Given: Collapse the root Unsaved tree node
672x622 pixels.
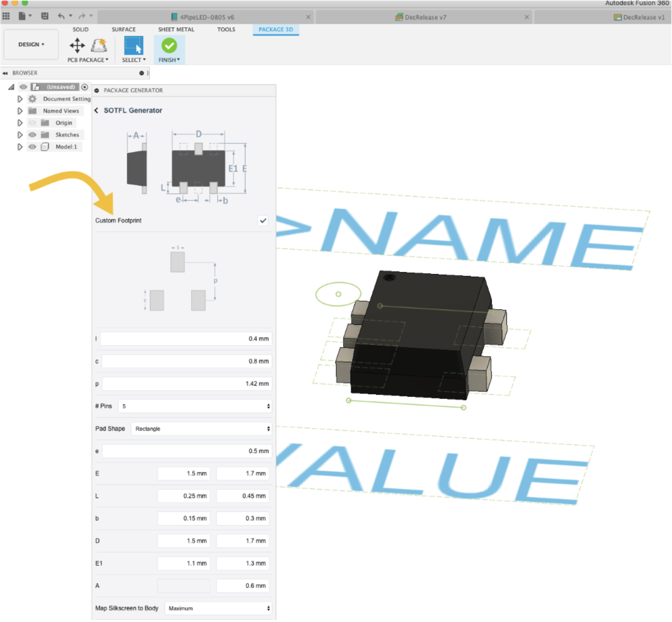Looking at the screenshot, I should pyautogui.click(x=11, y=87).
